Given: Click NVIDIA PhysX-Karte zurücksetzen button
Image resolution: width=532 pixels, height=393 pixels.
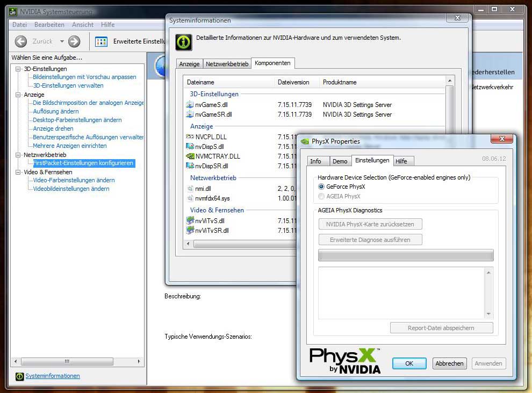Looking at the screenshot, I should [370, 224].
